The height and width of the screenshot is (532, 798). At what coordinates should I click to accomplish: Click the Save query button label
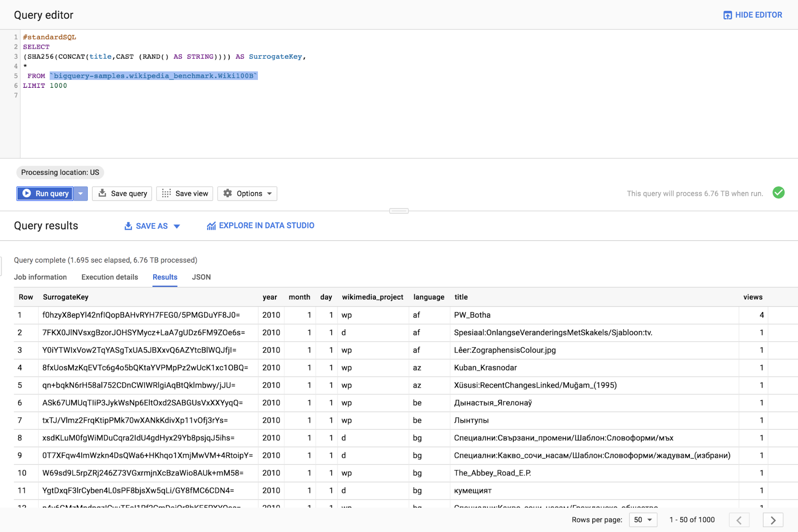129,194
